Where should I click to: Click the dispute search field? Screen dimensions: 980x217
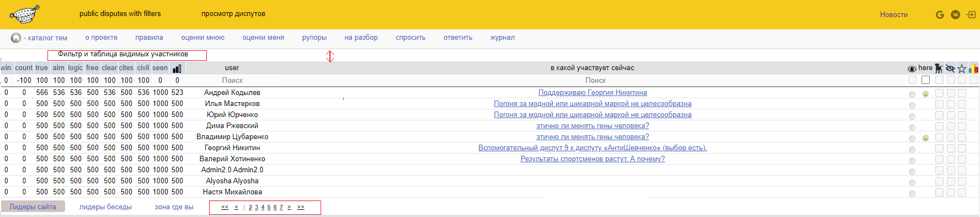(595, 80)
